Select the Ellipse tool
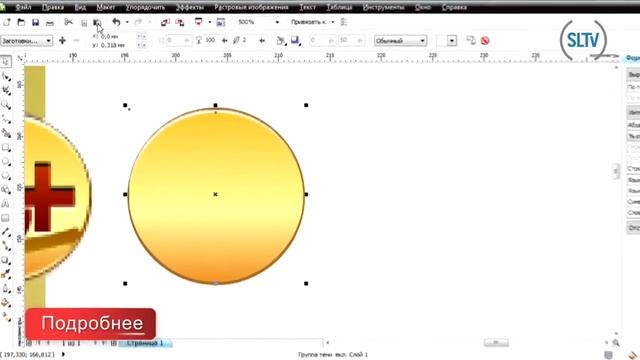 tap(6, 161)
